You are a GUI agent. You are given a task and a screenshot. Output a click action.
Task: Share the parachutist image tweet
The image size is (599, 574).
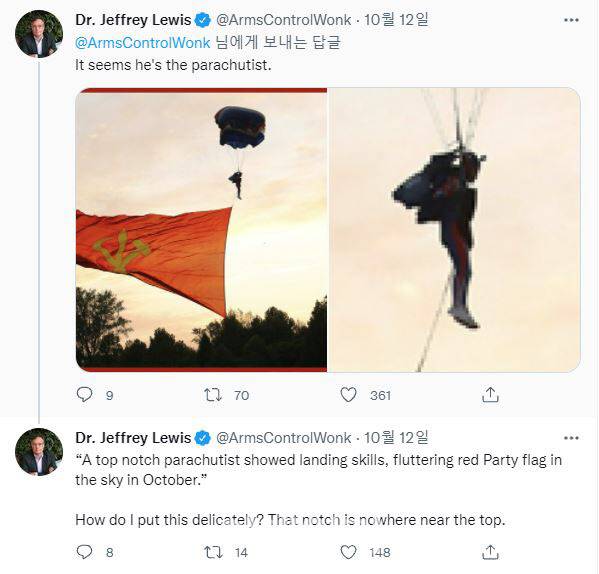pyautogui.click(x=490, y=395)
